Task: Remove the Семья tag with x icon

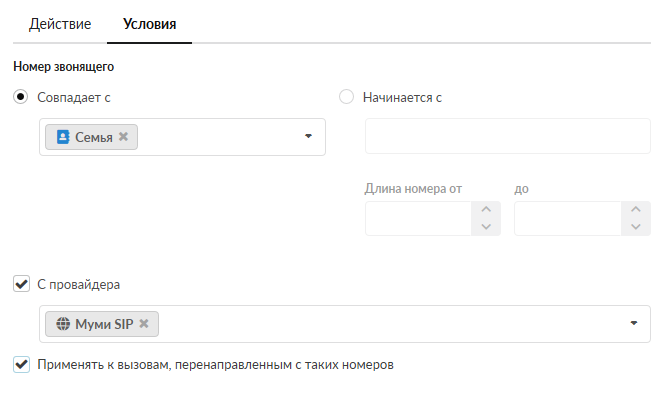Action: point(124,137)
